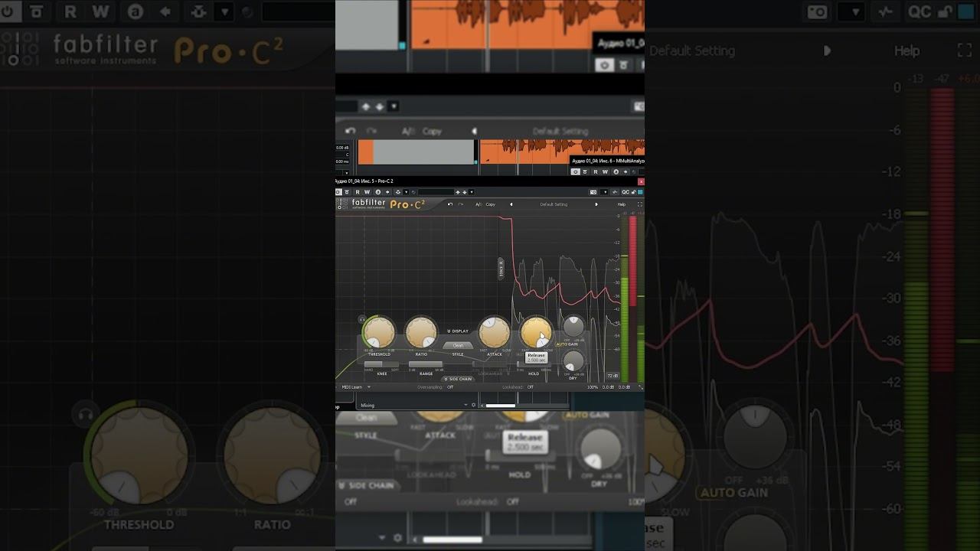Enable Read automation (R) in Pro-C 2 toolbar

pos(358,192)
